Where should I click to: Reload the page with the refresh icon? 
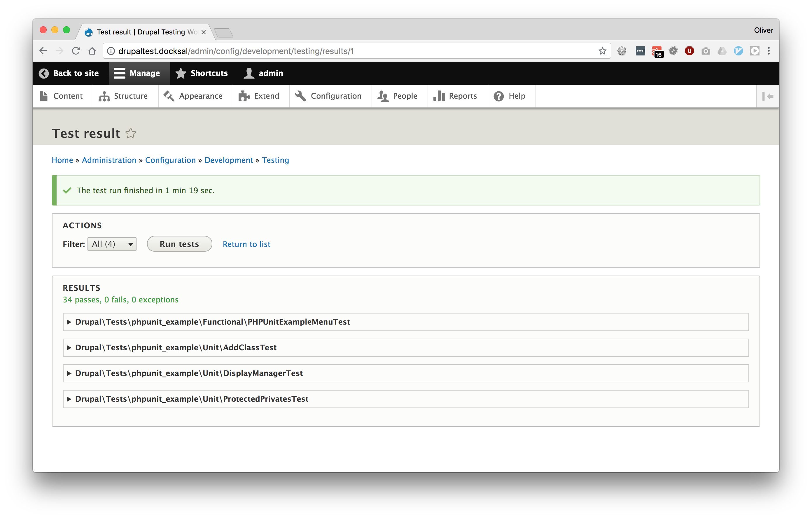click(76, 51)
